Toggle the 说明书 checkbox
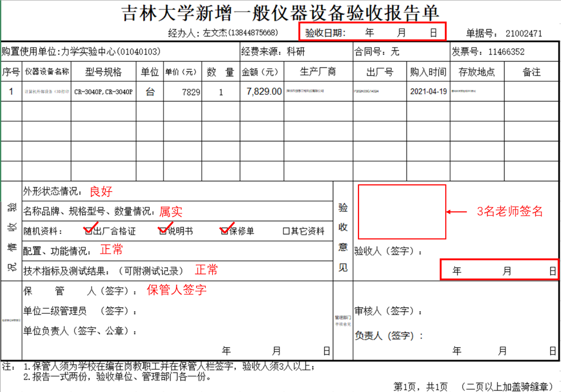The image size is (561, 392). tap(163, 231)
